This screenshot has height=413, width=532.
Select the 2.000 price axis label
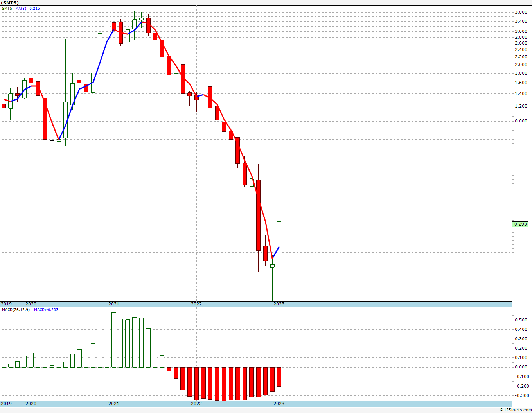(x=520, y=65)
